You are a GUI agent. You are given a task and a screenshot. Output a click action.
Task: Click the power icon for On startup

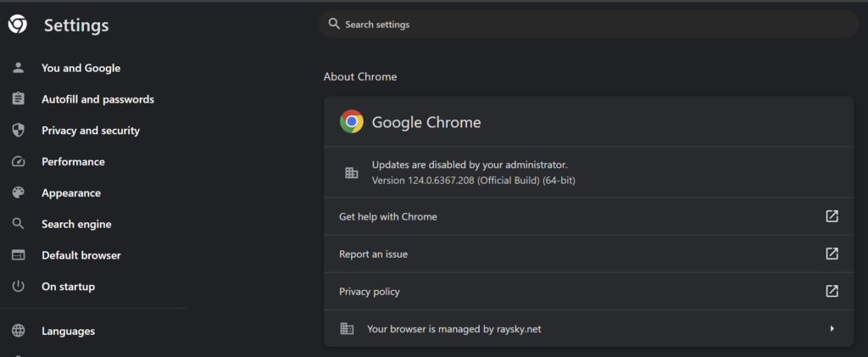[18, 287]
